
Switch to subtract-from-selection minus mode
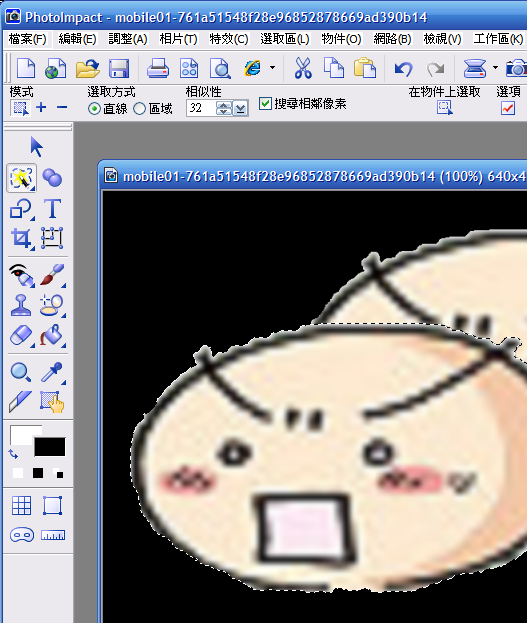click(x=62, y=107)
